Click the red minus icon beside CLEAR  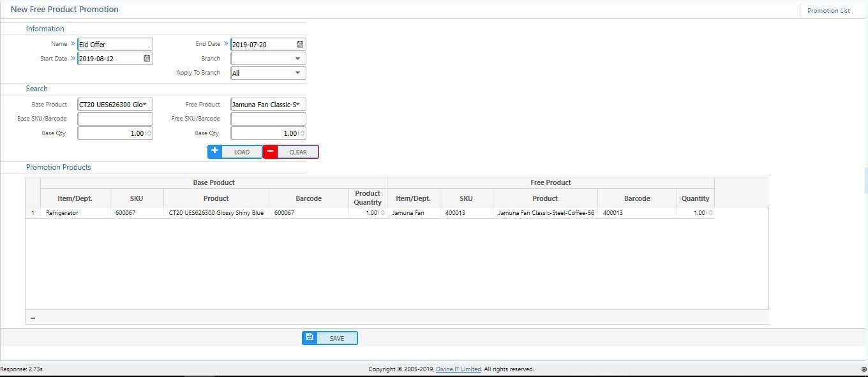tap(271, 152)
